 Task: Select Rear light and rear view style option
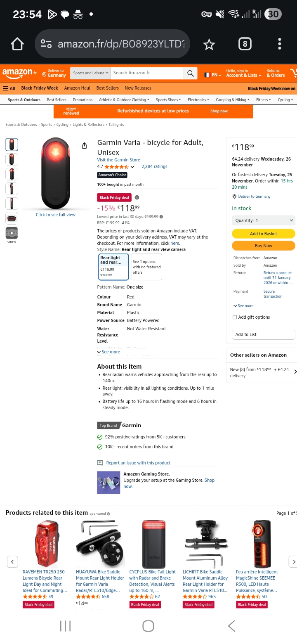click(x=113, y=267)
